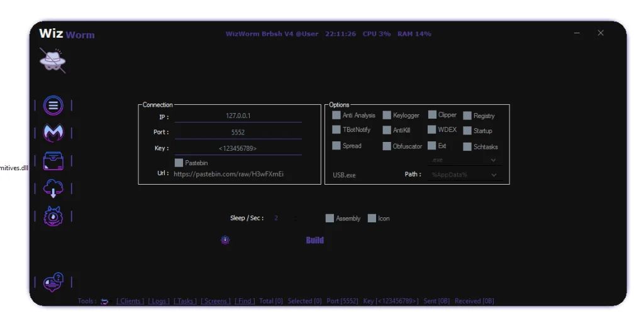Click the cloud download sidebar icon
Image resolution: width=644 pixels, height=331 pixels.
(53, 188)
